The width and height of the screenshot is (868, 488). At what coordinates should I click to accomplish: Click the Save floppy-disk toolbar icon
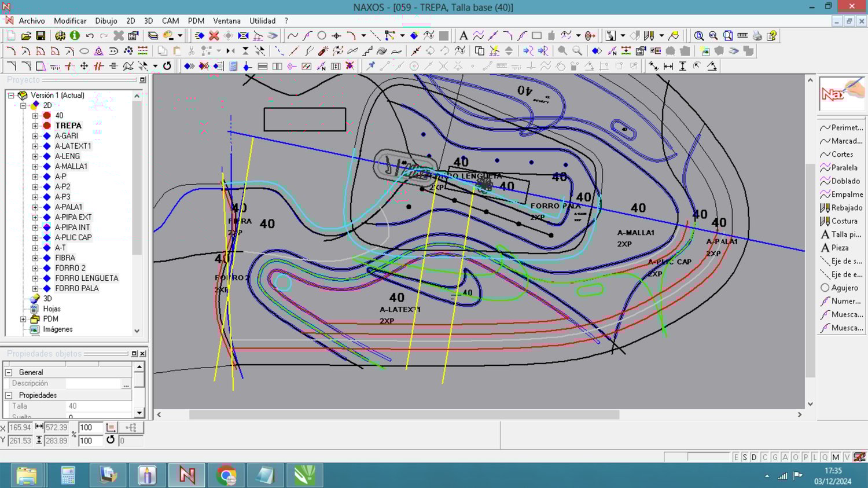click(x=41, y=36)
